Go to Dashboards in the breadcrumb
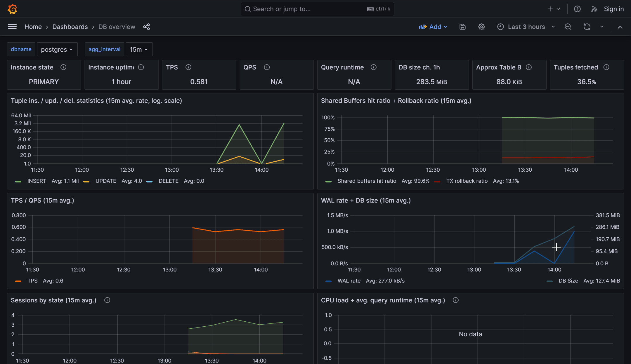Image resolution: width=631 pixels, height=364 pixels. tap(70, 27)
